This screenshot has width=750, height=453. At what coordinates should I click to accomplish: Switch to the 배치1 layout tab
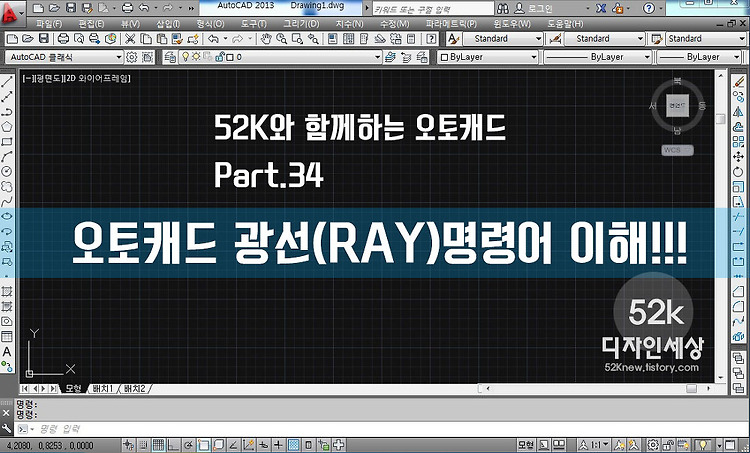pyautogui.click(x=103, y=388)
